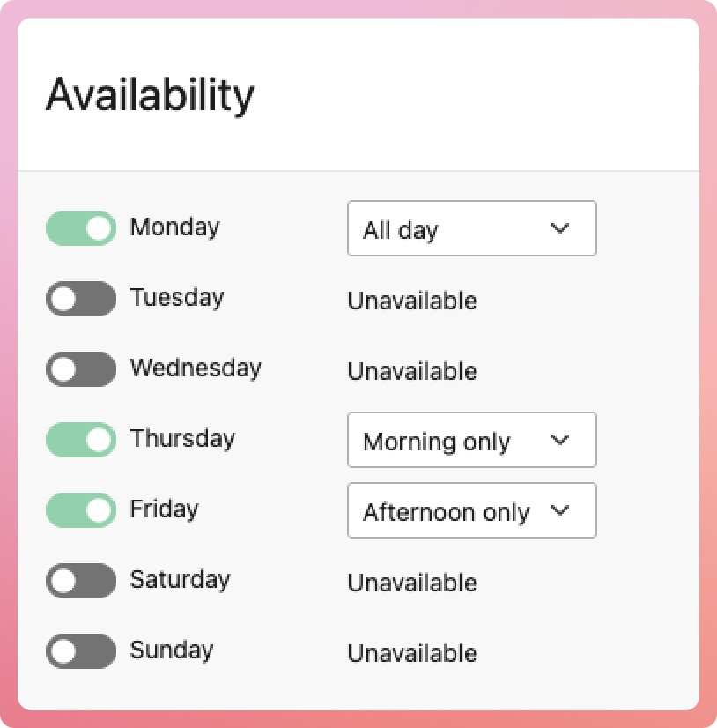
Task: Select the Wednesday day label
Action: [196, 368]
